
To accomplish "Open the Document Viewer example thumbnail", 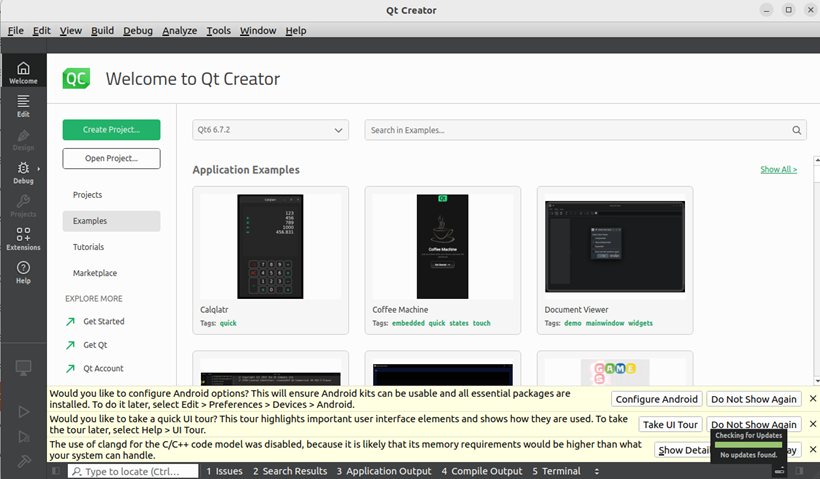I will coord(615,246).
